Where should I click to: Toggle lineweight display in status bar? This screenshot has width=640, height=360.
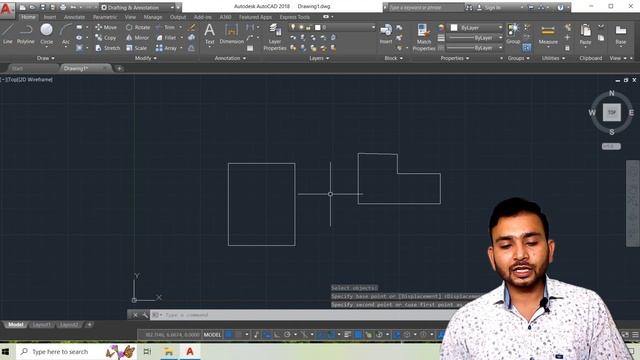pyautogui.click(x=347, y=335)
